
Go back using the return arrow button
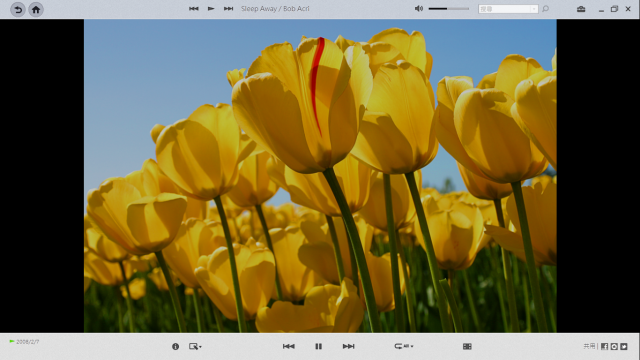pyautogui.click(x=18, y=9)
